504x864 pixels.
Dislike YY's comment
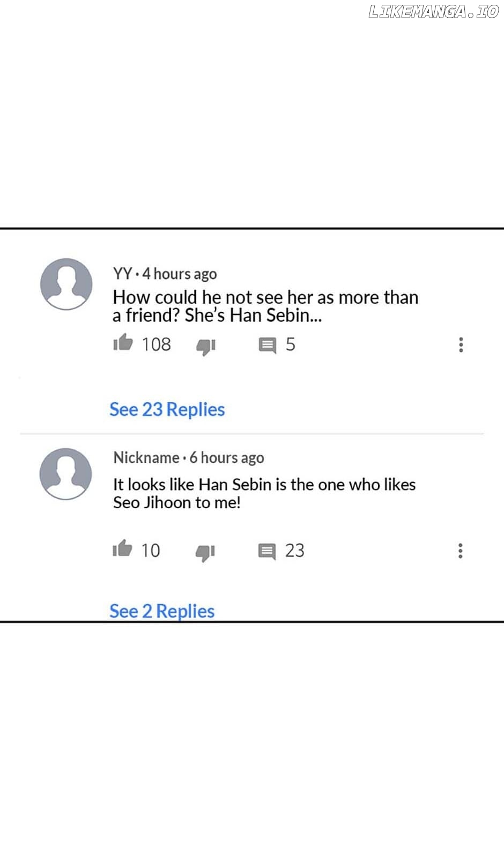(205, 346)
